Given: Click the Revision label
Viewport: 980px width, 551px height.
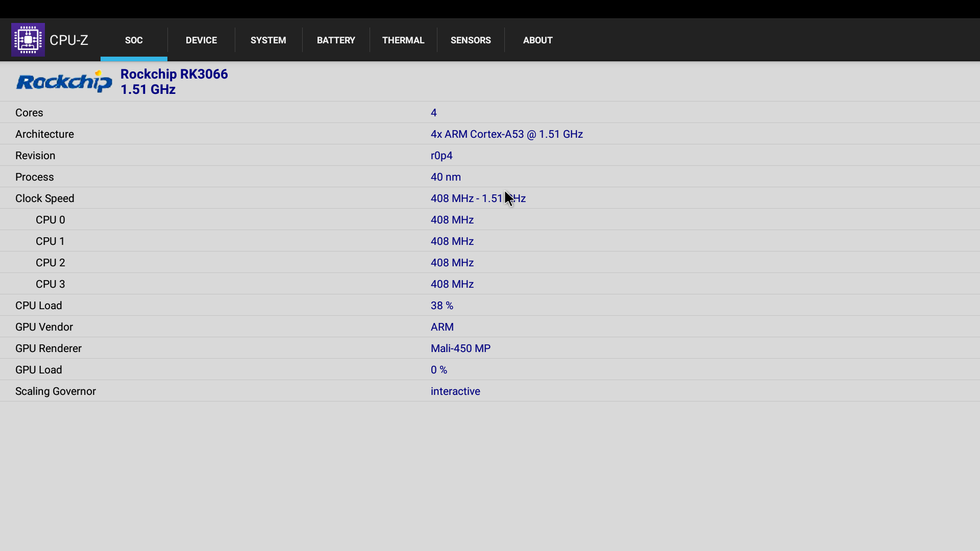Looking at the screenshot, I should [35, 156].
